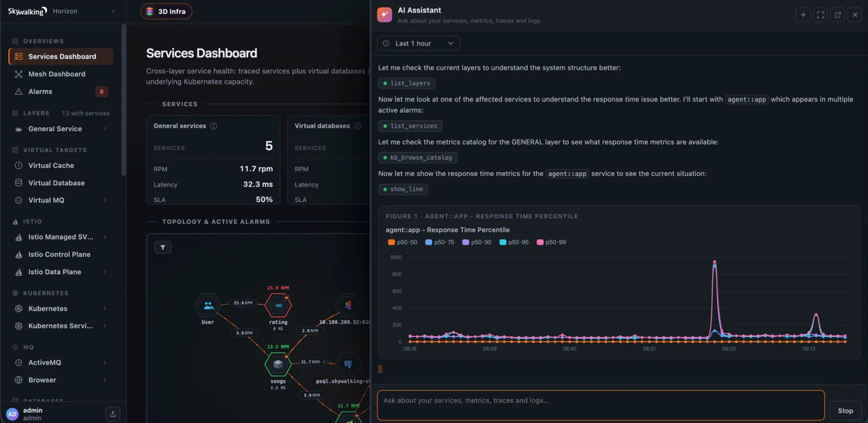868x423 pixels.
Task: Click the AI Assistant sparkle logo
Action: (385, 15)
